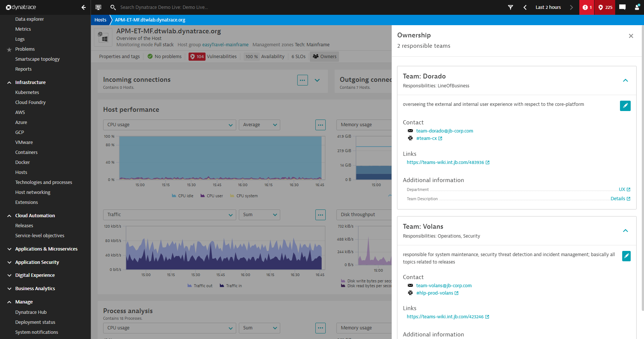Image resolution: width=644 pixels, height=339 pixels.
Task: Open the Average aggregation dropdown
Action: tap(260, 125)
